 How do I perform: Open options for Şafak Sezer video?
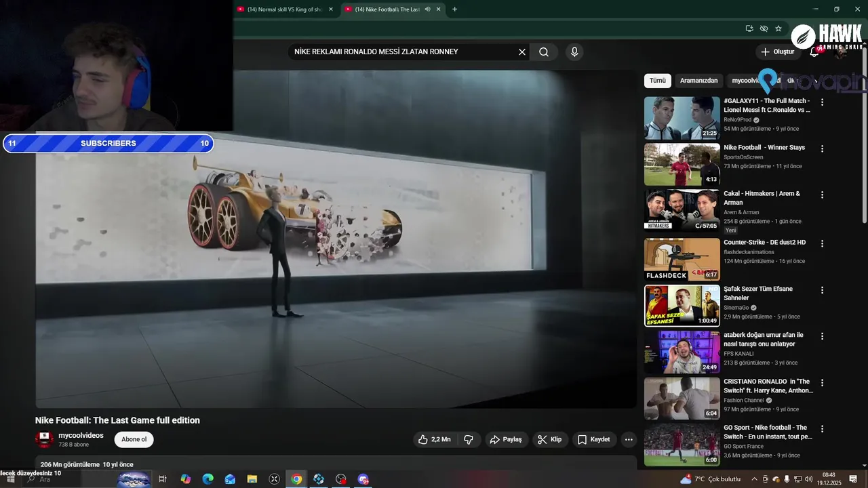pyautogui.click(x=822, y=290)
